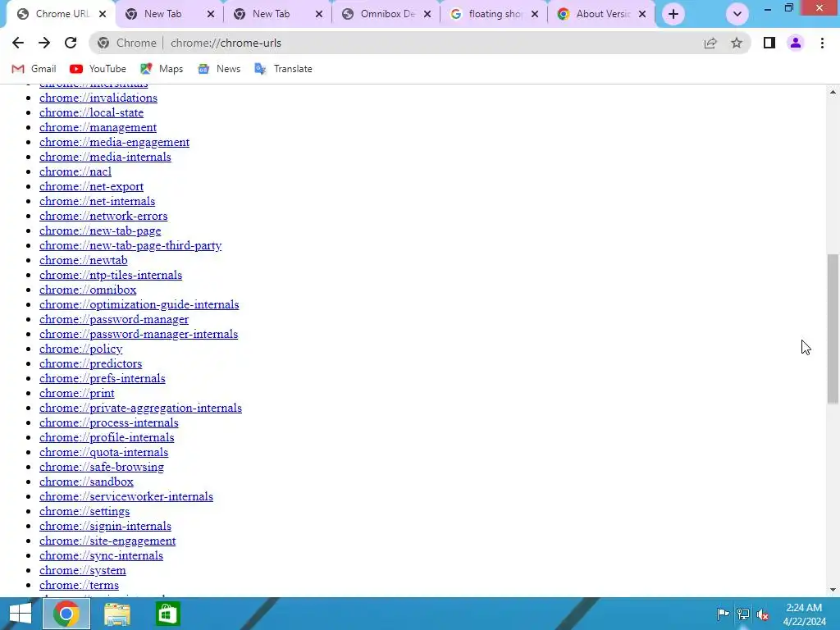Open chrome://net-internals link
This screenshot has width=840, height=630.
click(x=98, y=201)
